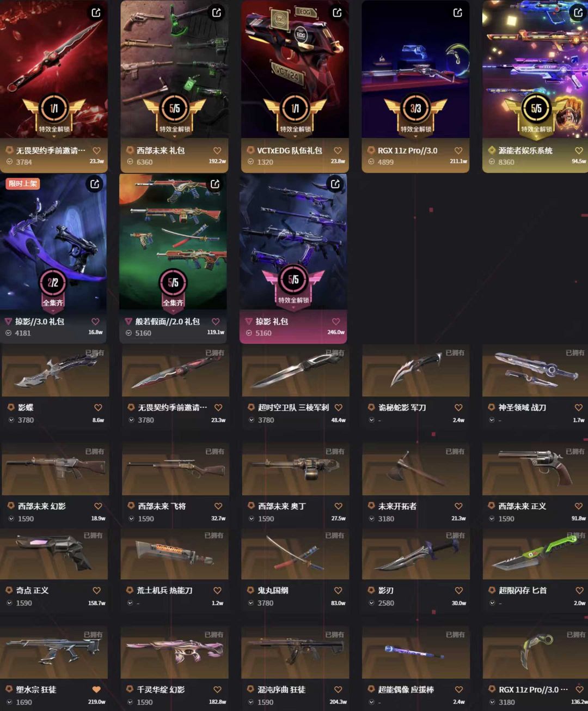This screenshot has height=711, width=588.
Task: Open the 千灵华绽 幻影 rifle thumbnail
Action: click(174, 653)
